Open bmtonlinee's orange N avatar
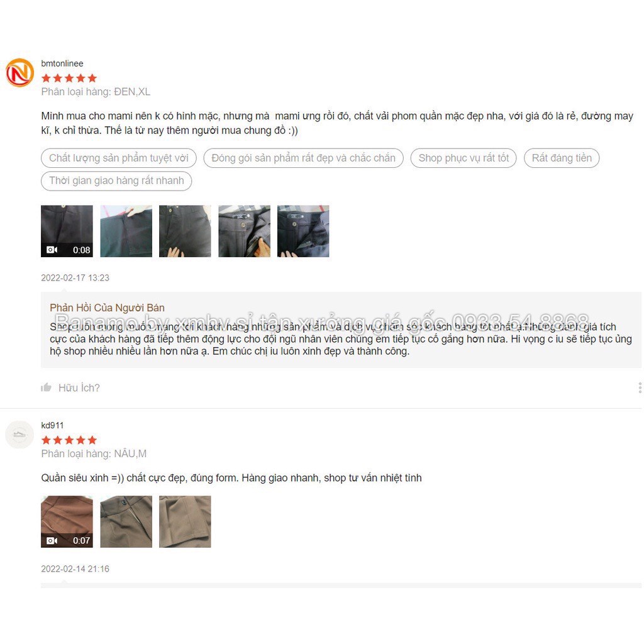Viewport: 644px width, 644px height. click(19, 73)
